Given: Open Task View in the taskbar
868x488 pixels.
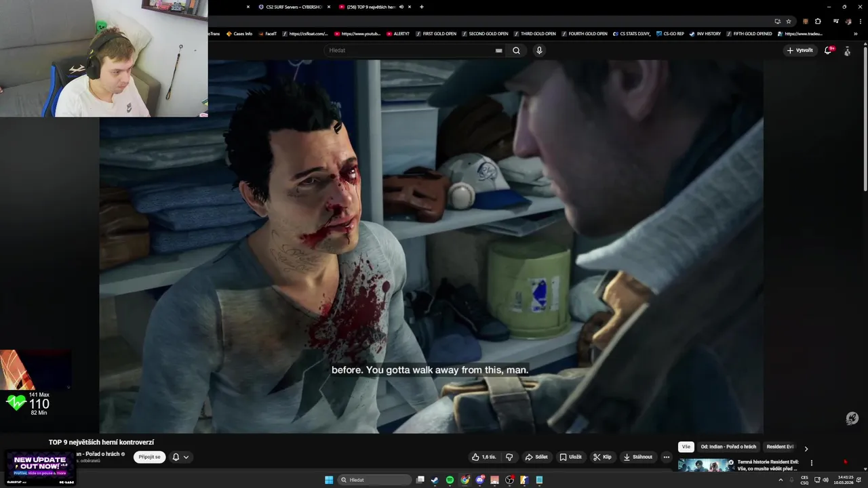Looking at the screenshot, I should (x=420, y=480).
